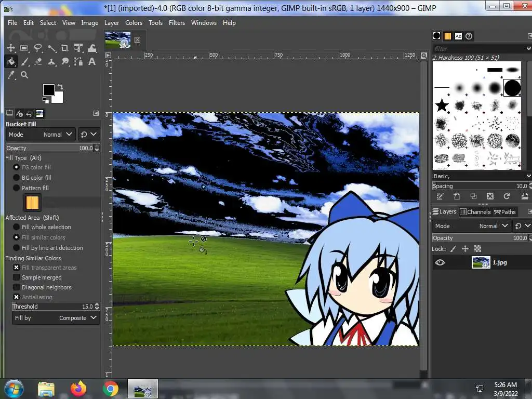Open the Select menu
The width and height of the screenshot is (532, 399).
click(x=48, y=23)
